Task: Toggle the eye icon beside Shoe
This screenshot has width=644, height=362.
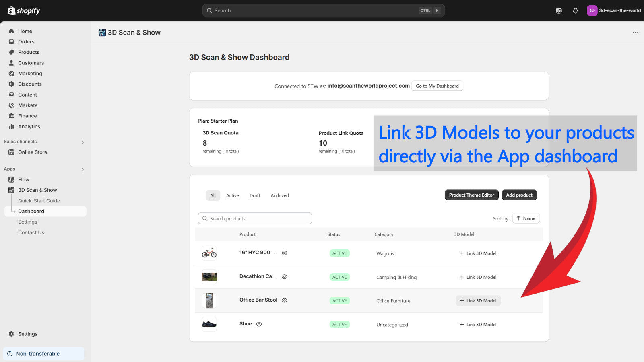Action: click(x=259, y=324)
